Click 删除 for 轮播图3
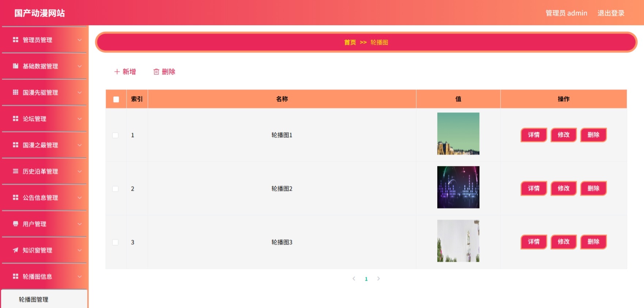Image resolution: width=644 pixels, height=308 pixels. (594, 242)
